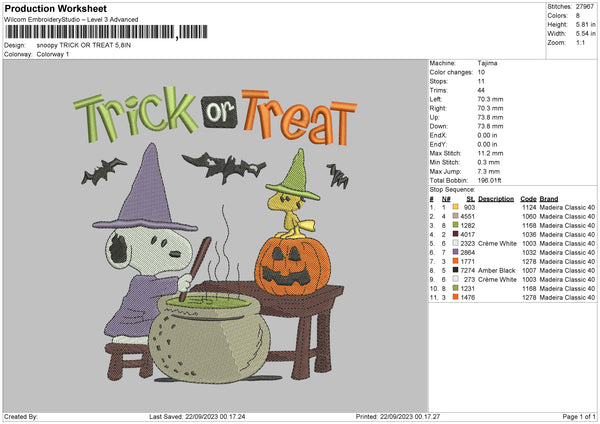
Task: Click the Max Jump value '7.3 mm'
Action: pyautogui.click(x=489, y=171)
